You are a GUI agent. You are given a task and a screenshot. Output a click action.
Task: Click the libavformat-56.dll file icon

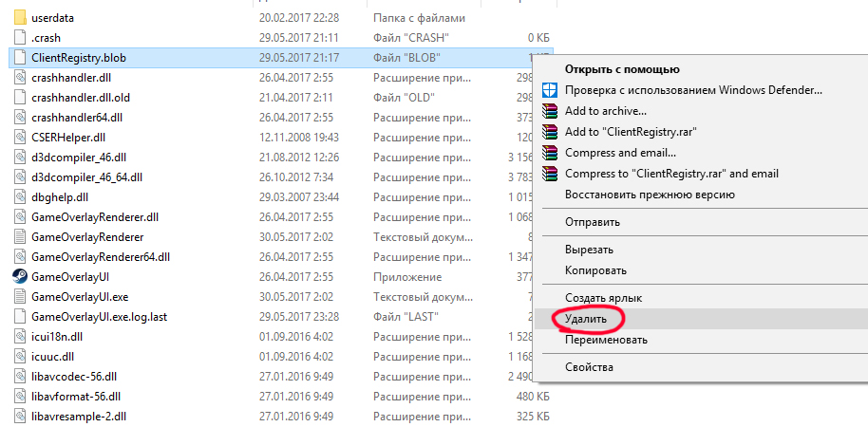click(x=20, y=396)
